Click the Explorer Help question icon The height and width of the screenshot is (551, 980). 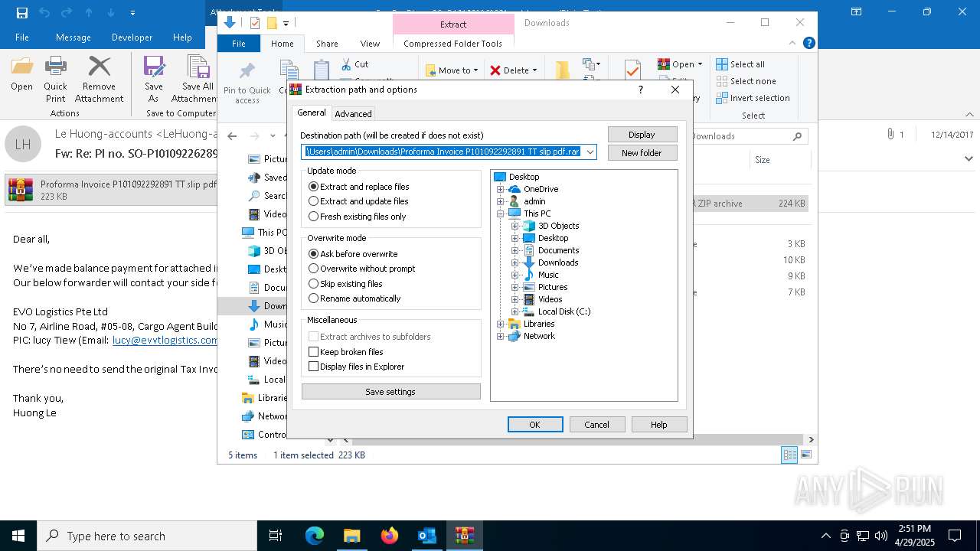click(809, 44)
